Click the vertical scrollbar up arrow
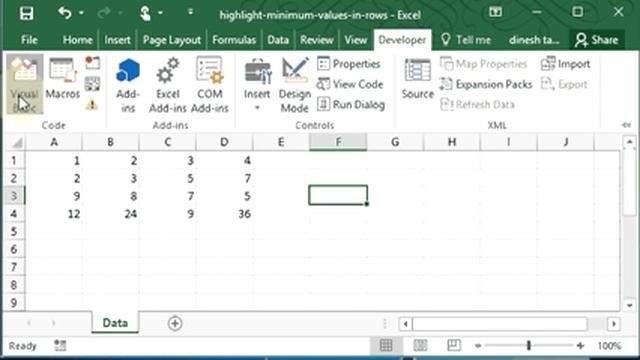The width and height of the screenshot is (640, 360). pos(629,142)
